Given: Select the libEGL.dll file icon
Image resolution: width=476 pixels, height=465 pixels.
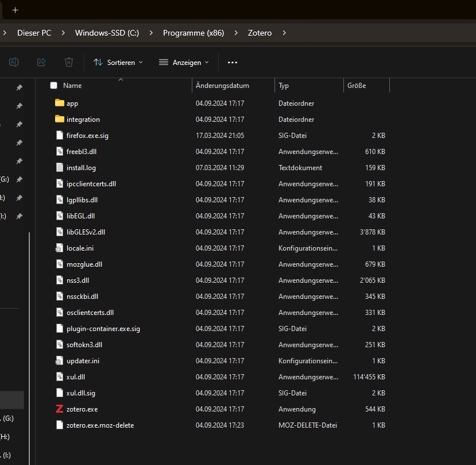Looking at the screenshot, I should (60, 216).
